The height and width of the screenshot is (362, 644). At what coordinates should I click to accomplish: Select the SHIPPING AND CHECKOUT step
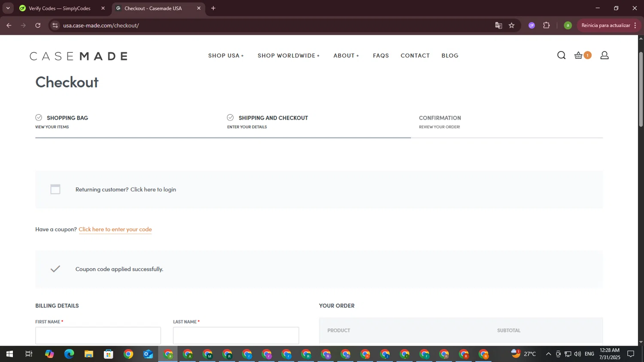[x=273, y=118]
